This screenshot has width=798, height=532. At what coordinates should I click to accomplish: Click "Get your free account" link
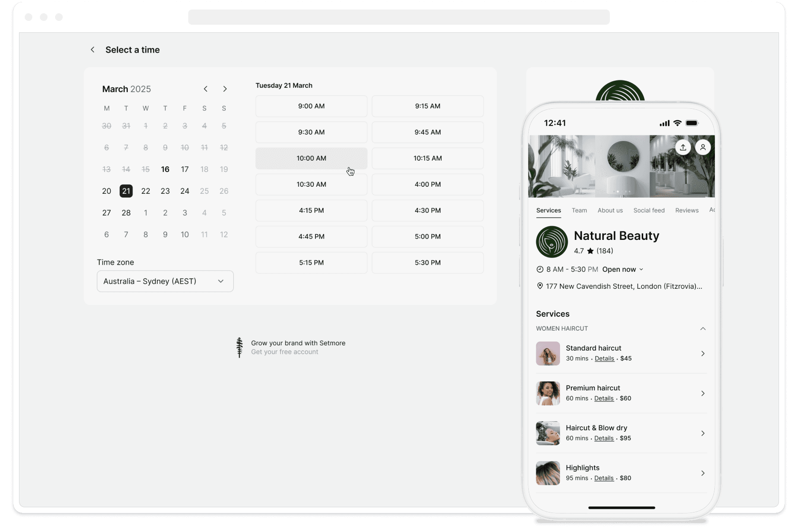click(284, 351)
